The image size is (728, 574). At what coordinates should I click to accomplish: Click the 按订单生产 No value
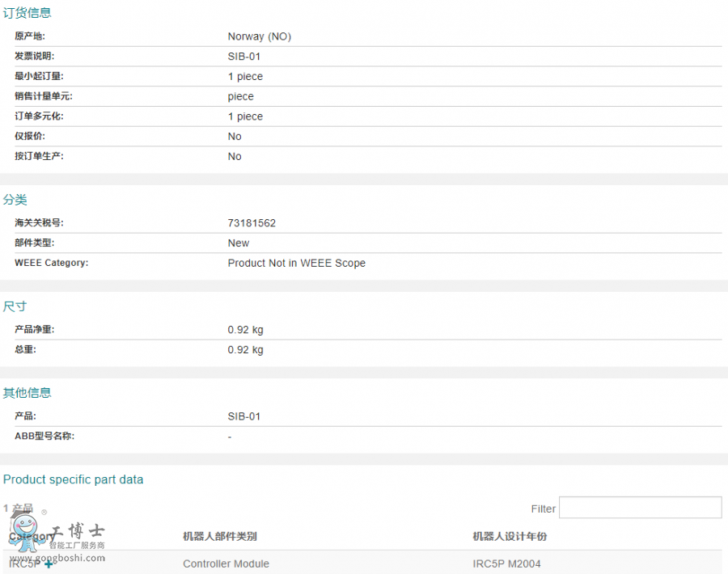235,156
